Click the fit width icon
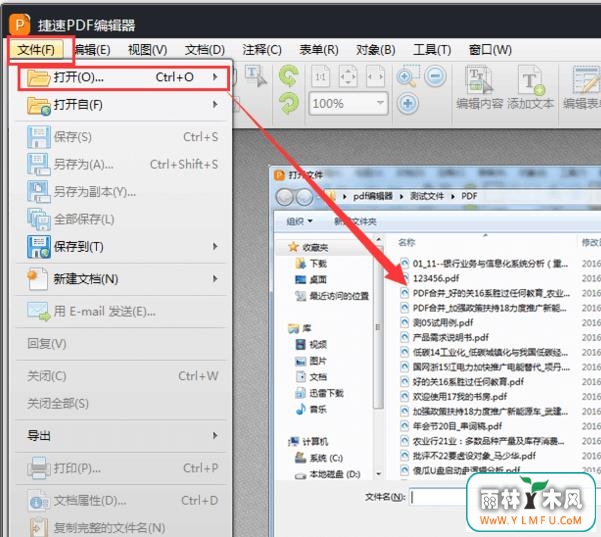 point(375,77)
